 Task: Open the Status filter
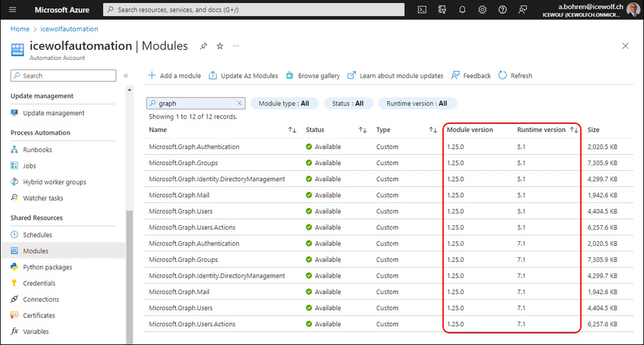[348, 104]
